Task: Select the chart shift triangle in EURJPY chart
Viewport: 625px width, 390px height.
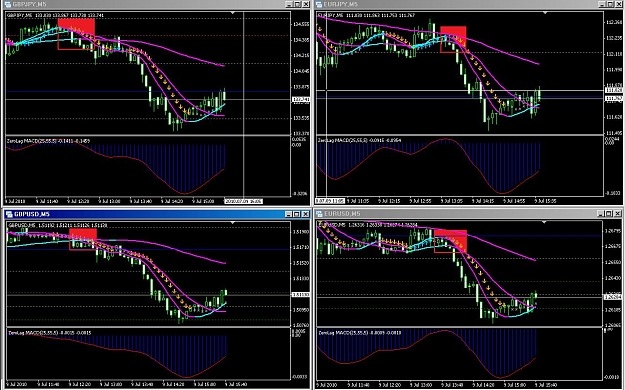Action: coord(545,13)
